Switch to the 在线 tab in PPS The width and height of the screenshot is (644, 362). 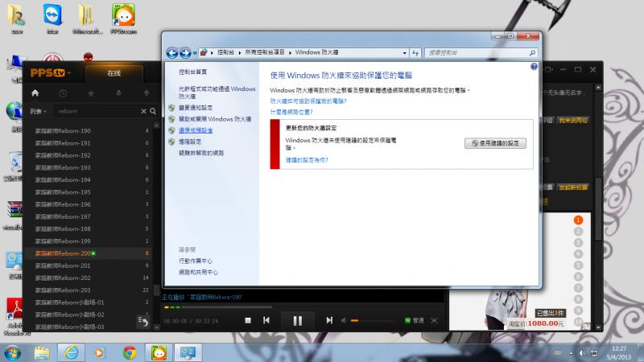114,73
